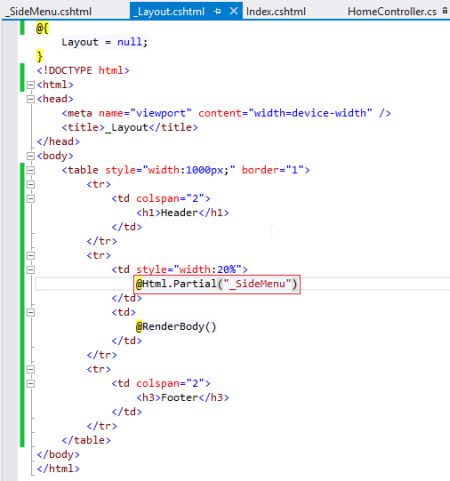This screenshot has height=481, width=450.
Task: Click the <title>_Layout</title> line
Action: pyautogui.click(x=130, y=127)
